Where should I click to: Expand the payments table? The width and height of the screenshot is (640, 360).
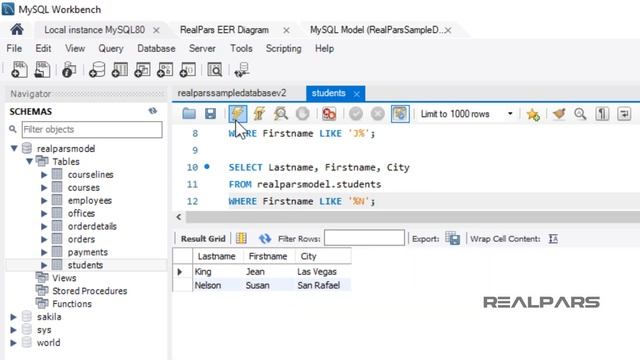44,252
